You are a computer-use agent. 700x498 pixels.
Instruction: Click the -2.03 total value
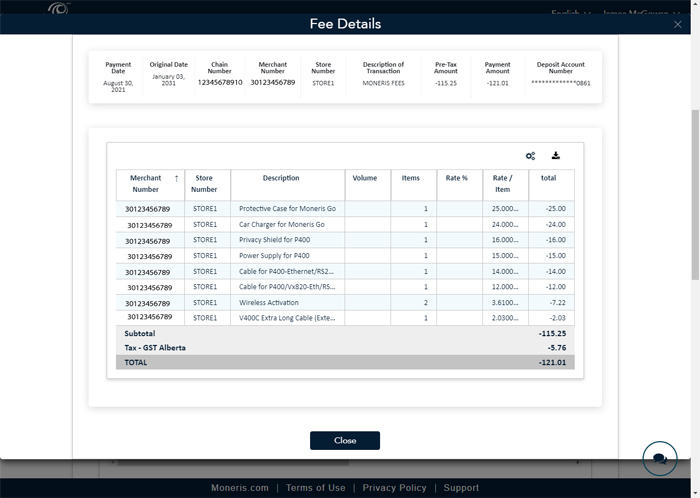pos(557,318)
